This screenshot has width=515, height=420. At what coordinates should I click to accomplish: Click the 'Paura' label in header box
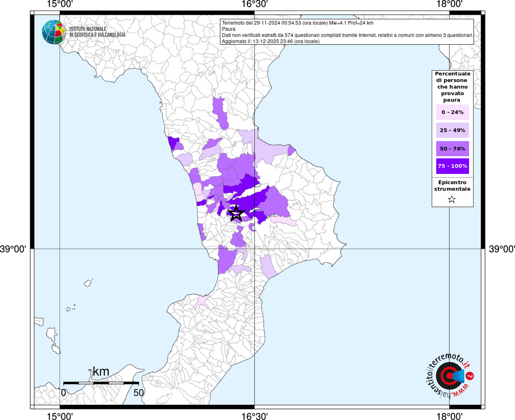pyautogui.click(x=229, y=29)
